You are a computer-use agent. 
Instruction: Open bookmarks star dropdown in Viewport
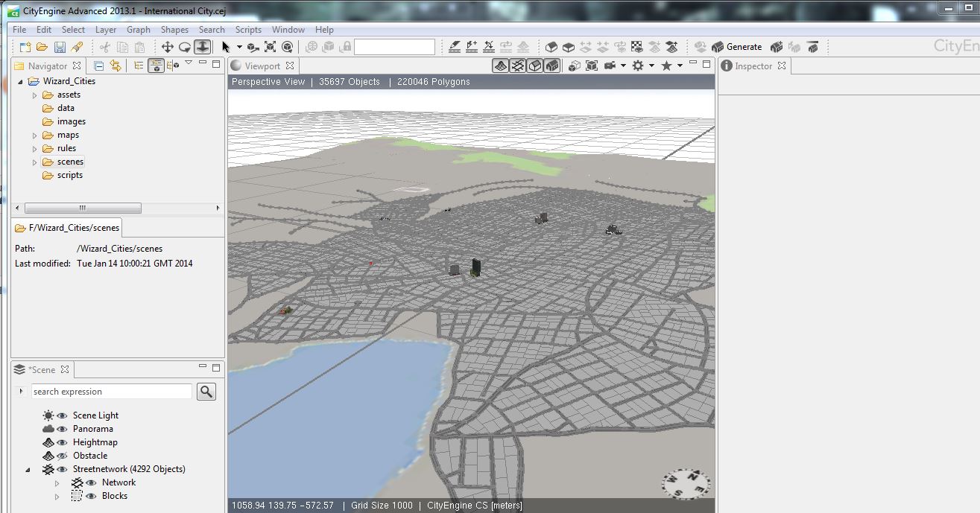coord(680,66)
